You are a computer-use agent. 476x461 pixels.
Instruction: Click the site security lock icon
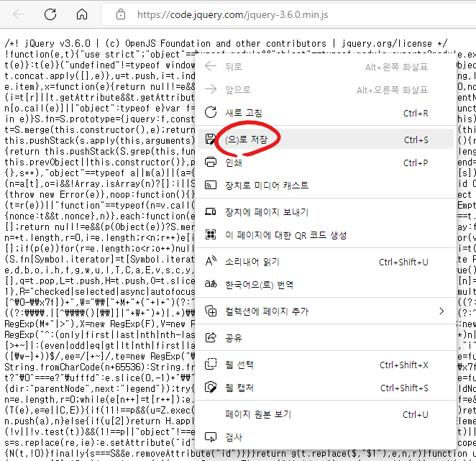point(121,14)
